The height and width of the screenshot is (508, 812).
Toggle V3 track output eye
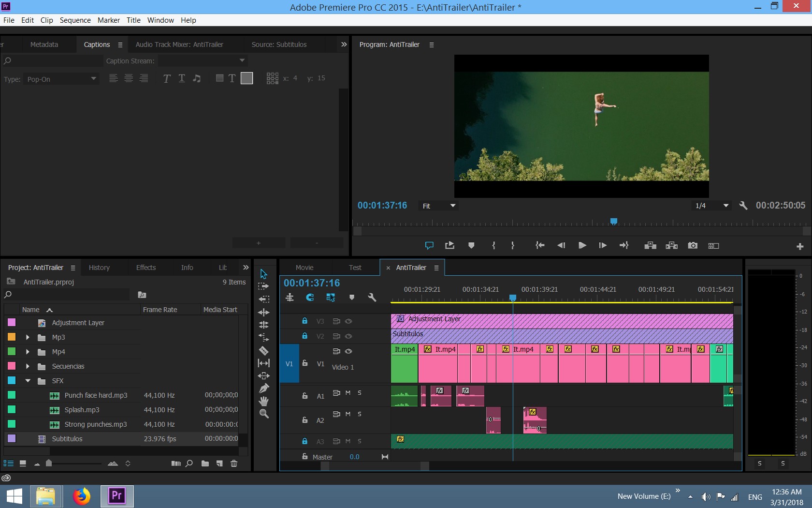click(x=348, y=321)
